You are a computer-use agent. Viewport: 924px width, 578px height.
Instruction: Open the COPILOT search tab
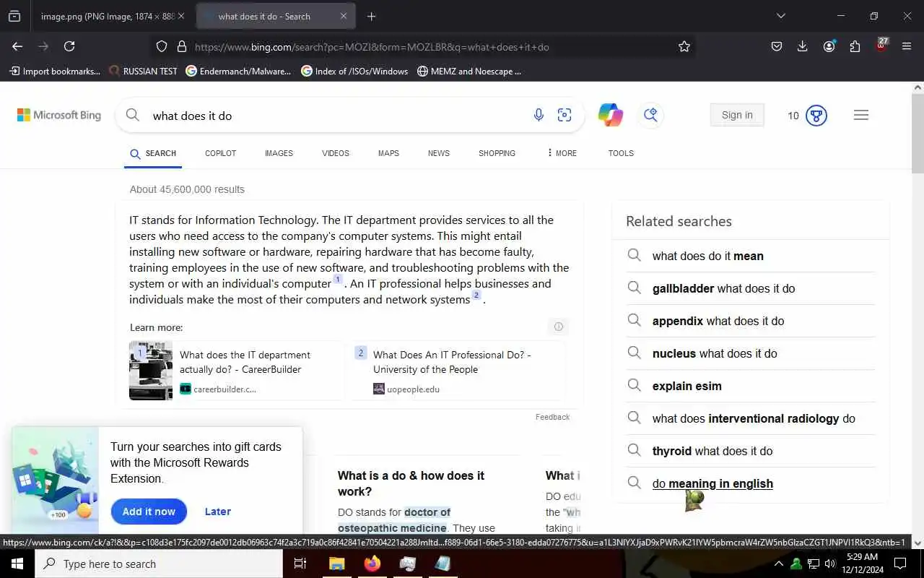pyautogui.click(x=220, y=153)
